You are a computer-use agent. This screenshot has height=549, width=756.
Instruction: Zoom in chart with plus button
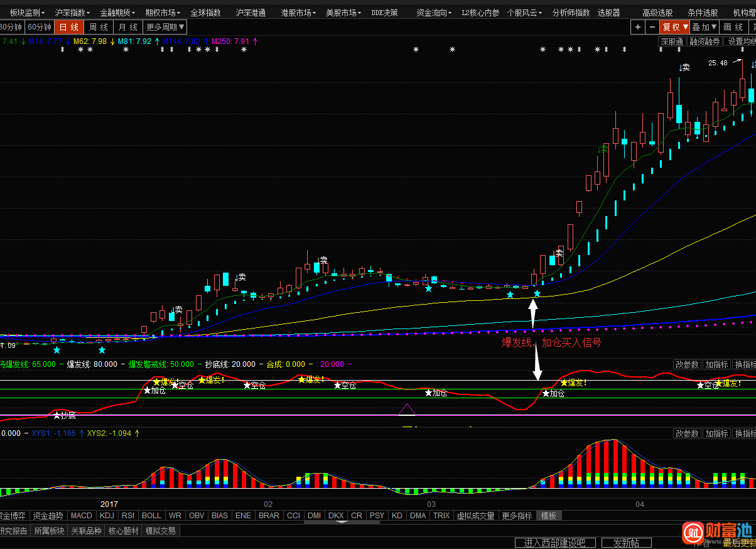[638, 27]
